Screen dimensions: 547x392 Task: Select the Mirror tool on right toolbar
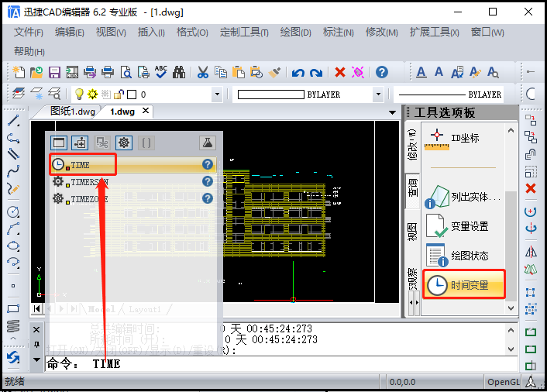click(x=531, y=251)
